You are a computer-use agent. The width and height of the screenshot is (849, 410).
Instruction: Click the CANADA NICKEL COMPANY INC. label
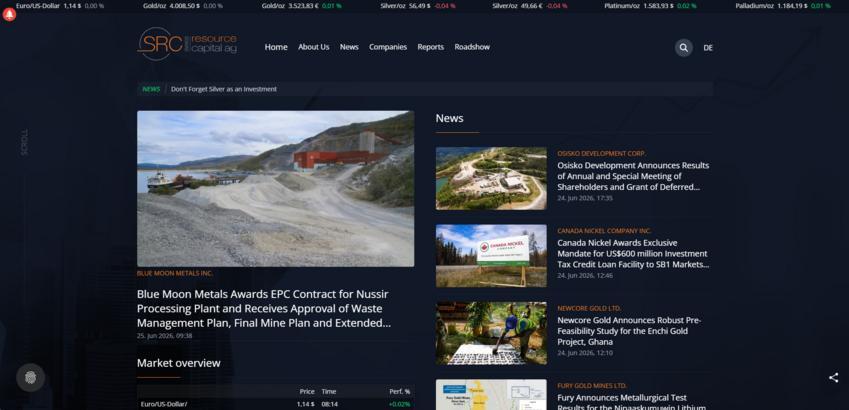click(x=604, y=231)
